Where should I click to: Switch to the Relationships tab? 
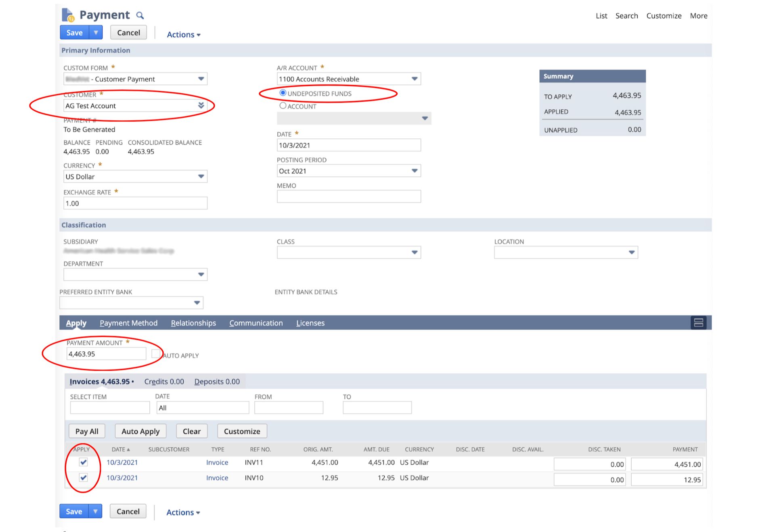(x=193, y=323)
